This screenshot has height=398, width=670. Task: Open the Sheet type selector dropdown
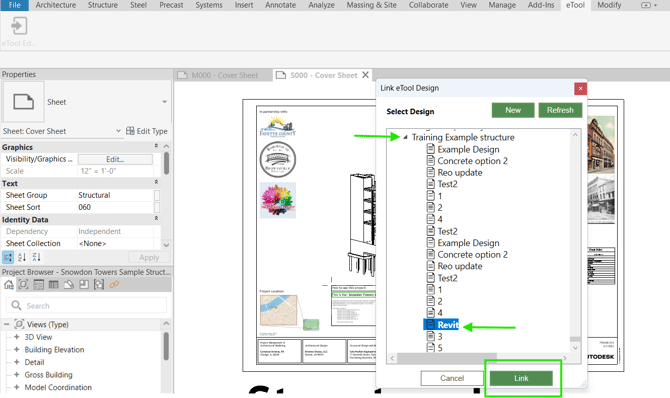click(165, 102)
